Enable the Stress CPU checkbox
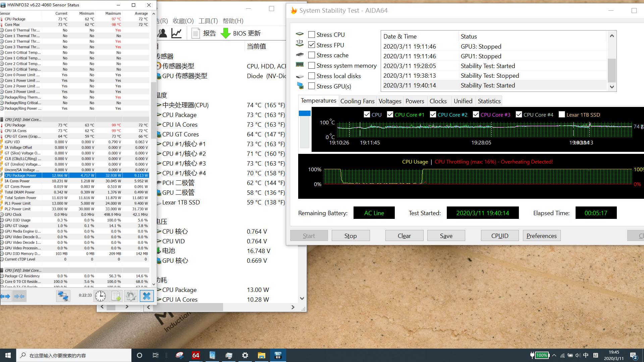The image size is (644, 362). pos(312,35)
